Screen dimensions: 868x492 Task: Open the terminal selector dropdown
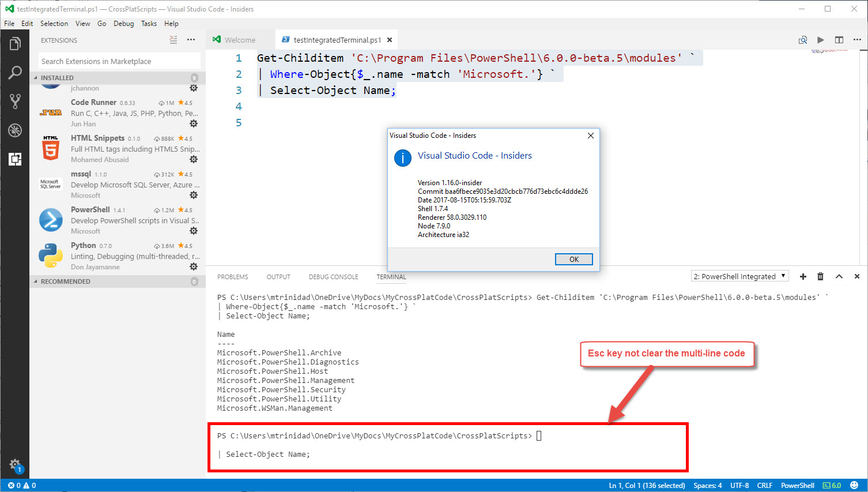[x=739, y=276]
